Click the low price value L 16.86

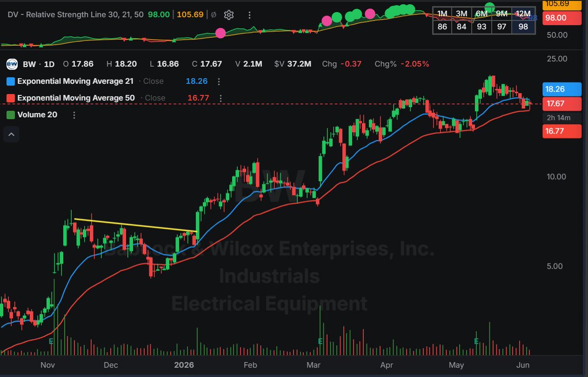click(x=165, y=64)
